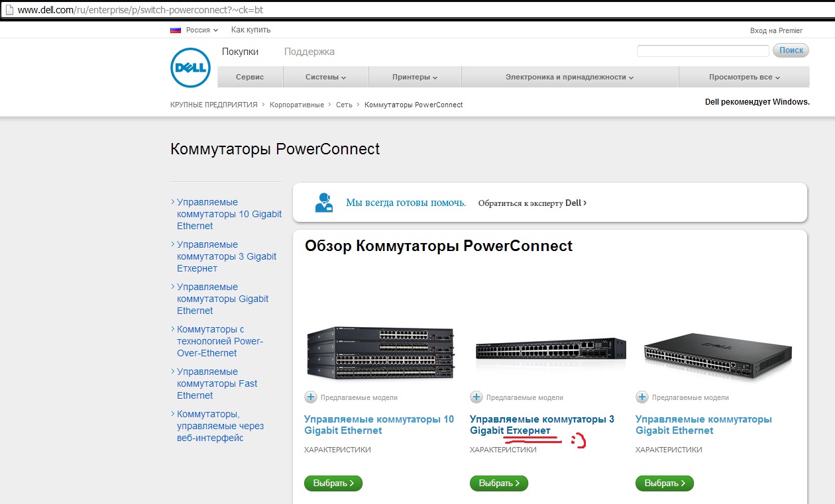The height and width of the screenshot is (504, 835).
Task: Click the Russian flag icon
Action: coord(176,30)
